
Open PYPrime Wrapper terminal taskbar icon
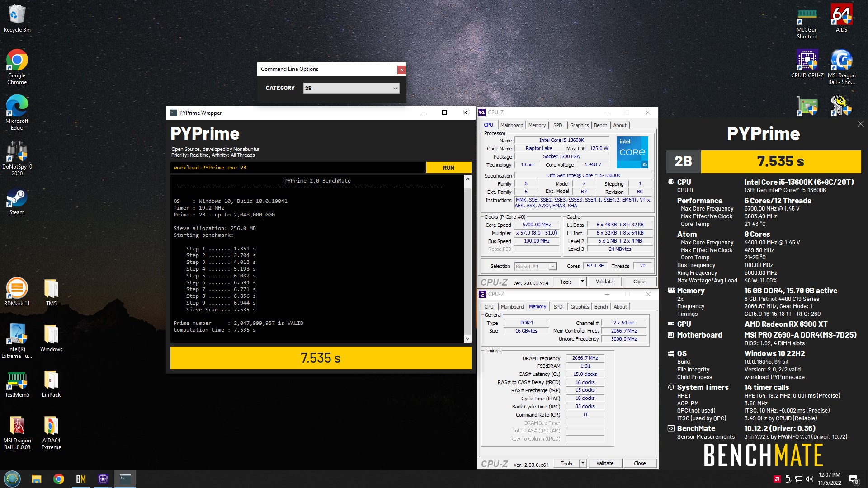point(125,479)
